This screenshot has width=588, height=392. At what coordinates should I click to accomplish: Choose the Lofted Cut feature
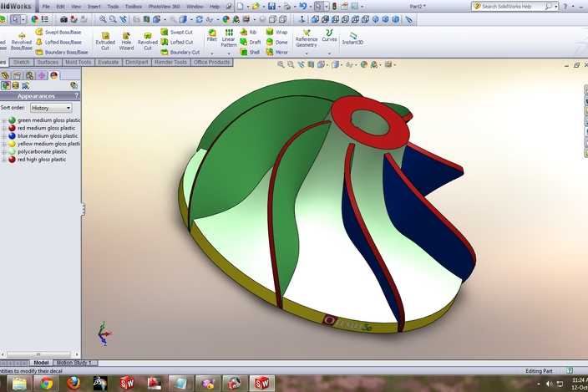(177, 43)
